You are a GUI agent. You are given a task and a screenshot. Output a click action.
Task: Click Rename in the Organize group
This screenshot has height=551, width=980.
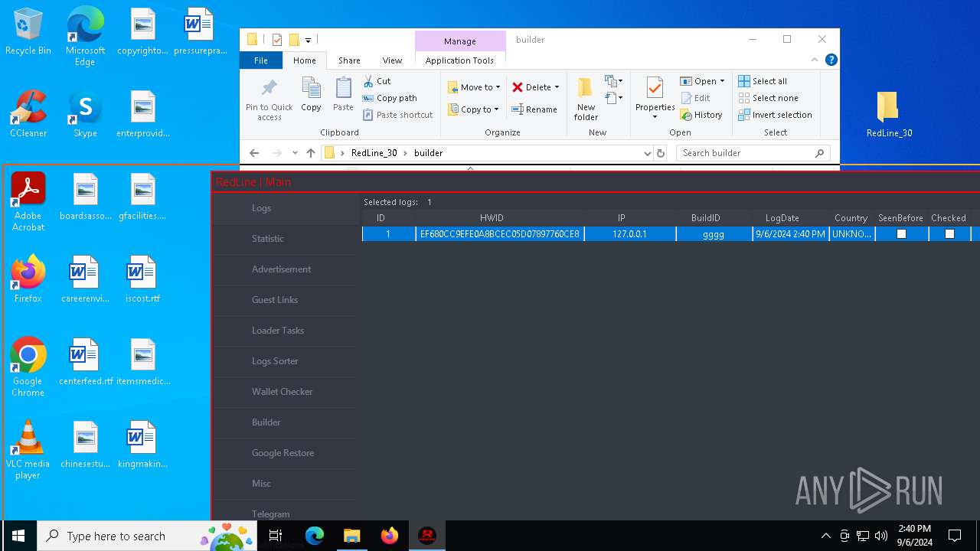534,109
